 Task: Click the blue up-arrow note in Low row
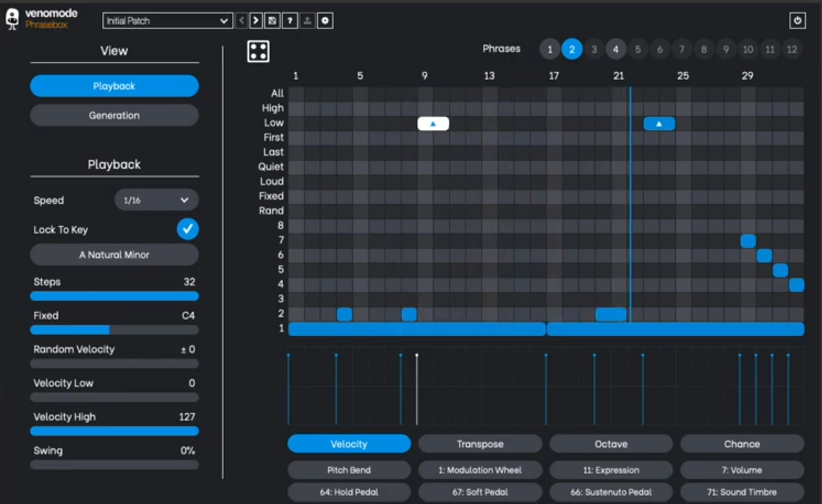659,124
